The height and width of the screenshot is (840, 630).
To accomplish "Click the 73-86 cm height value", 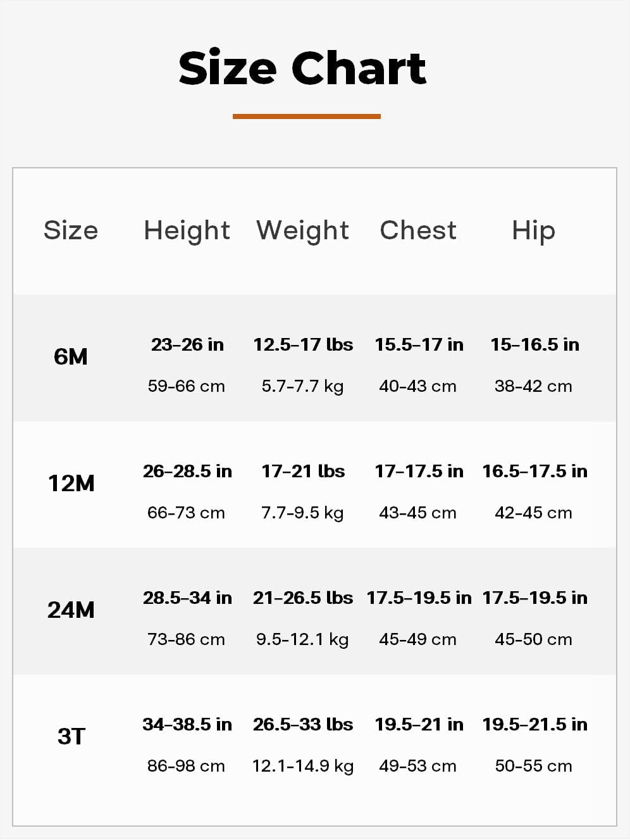I will pyautogui.click(x=186, y=639).
